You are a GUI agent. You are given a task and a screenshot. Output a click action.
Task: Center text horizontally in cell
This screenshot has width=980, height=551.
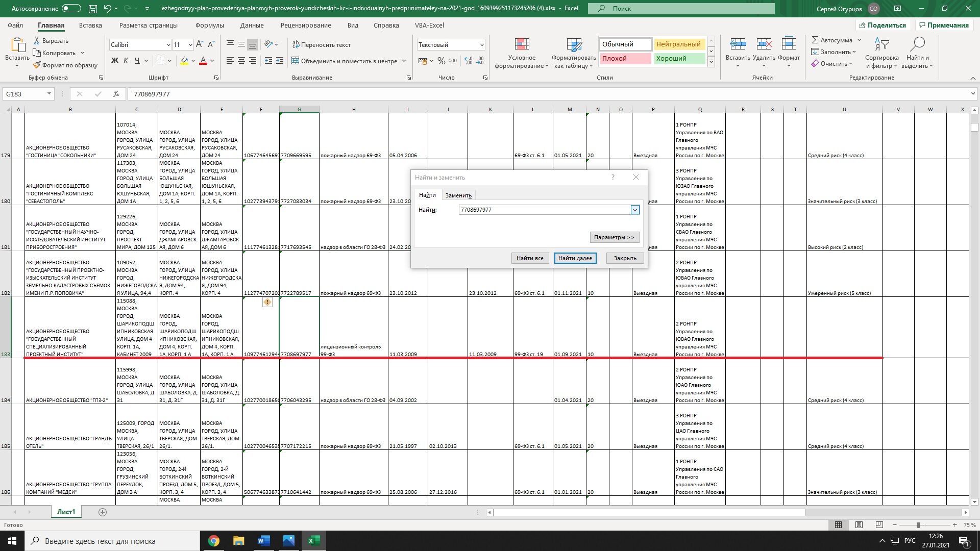click(241, 61)
